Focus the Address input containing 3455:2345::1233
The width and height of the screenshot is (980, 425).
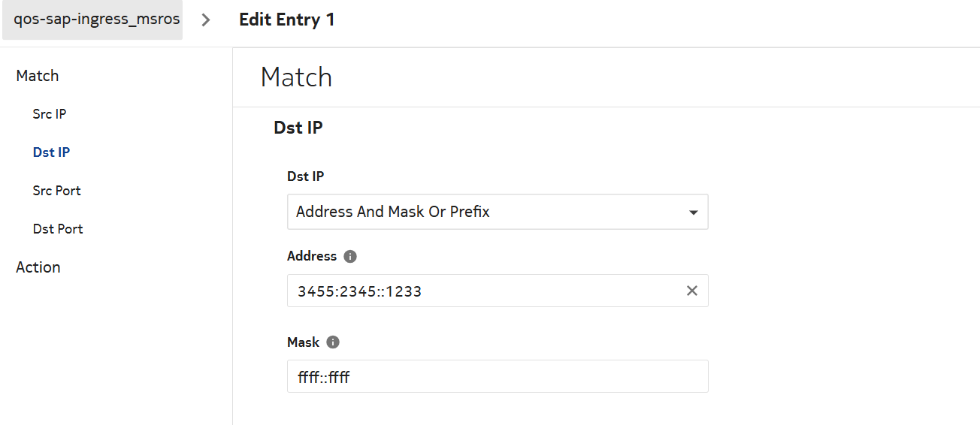click(x=481, y=291)
